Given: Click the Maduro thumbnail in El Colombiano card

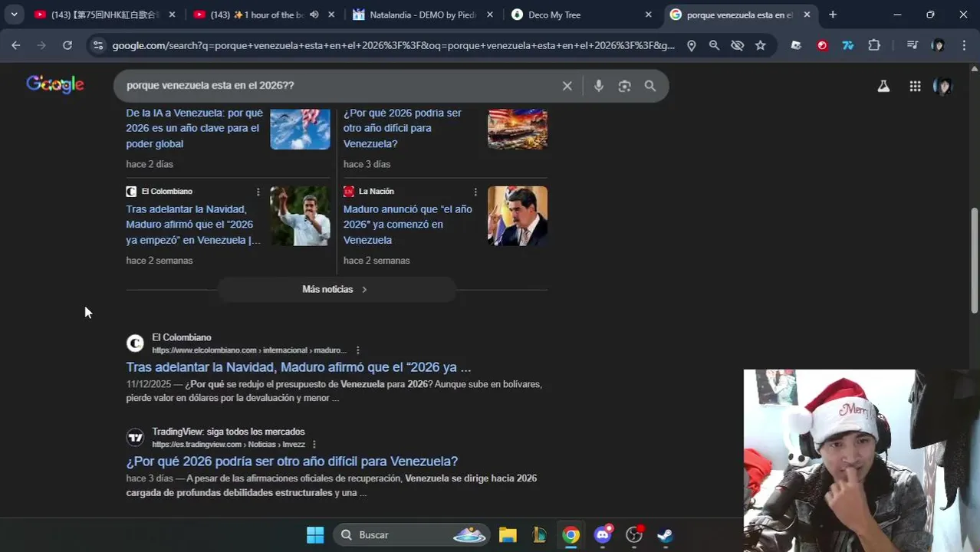Looking at the screenshot, I should point(300,216).
